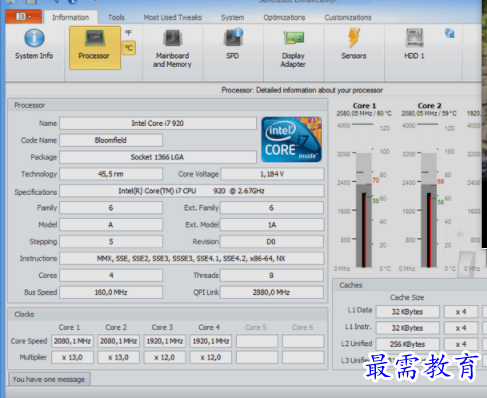This screenshot has height=398, width=487.
Task: Open the orange application menu button
Action: point(23,16)
